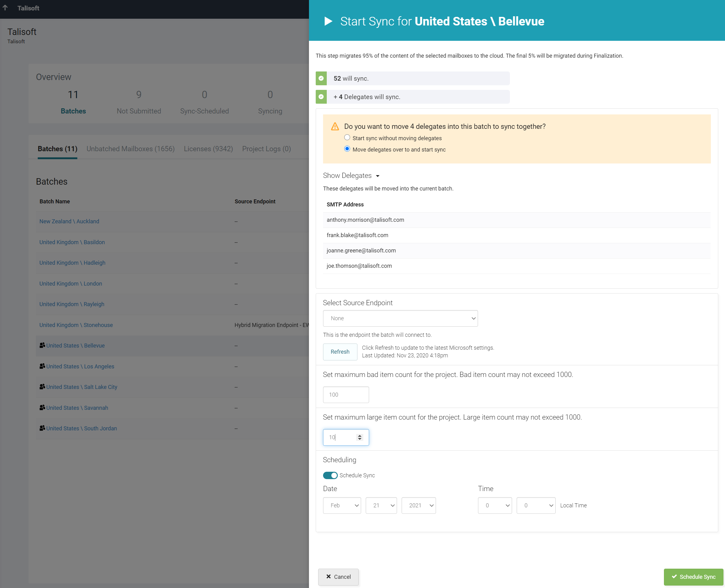Viewport: 725px width, 588px height.
Task: Switch to the Project Logs (0) tab
Action: (267, 149)
